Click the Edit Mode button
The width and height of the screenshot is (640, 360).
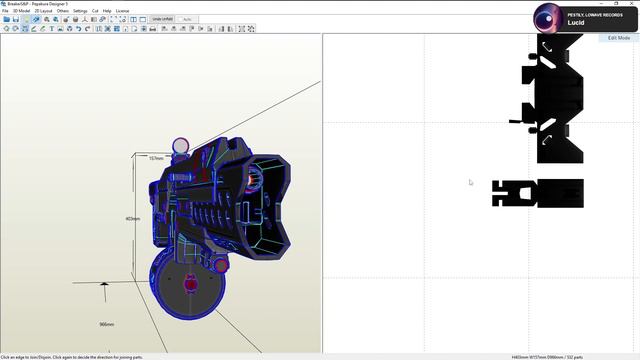(x=619, y=38)
